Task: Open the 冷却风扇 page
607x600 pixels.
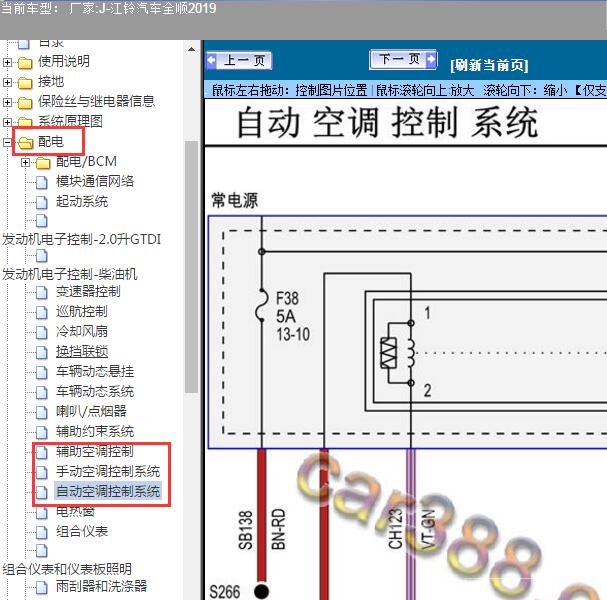Action: click(82, 332)
